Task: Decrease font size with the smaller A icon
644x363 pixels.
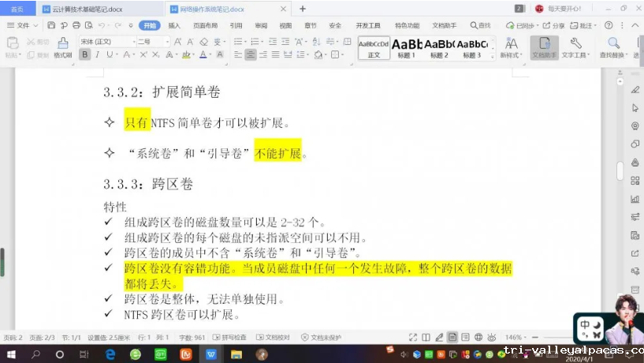Action: pos(191,42)
